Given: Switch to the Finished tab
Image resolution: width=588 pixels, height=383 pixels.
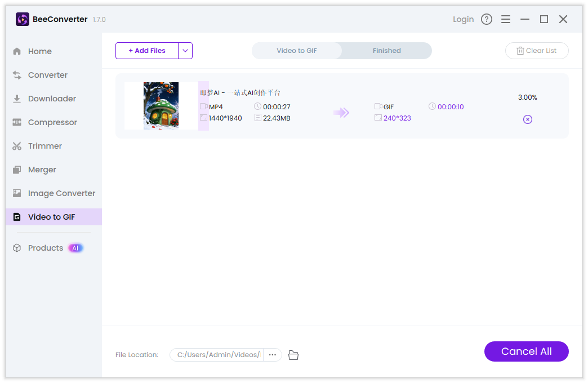Looking at the screenshot, I should pyautogui.click(x=386, y=50).
